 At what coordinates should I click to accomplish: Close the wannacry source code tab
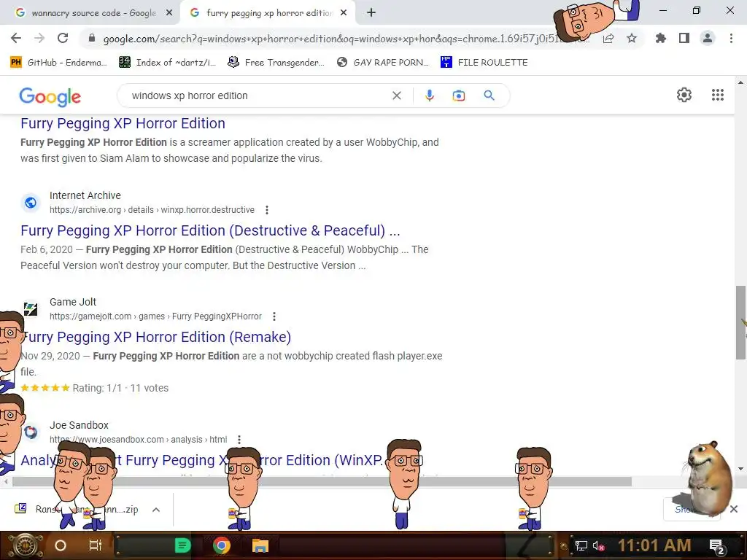[x=169, y=13]
